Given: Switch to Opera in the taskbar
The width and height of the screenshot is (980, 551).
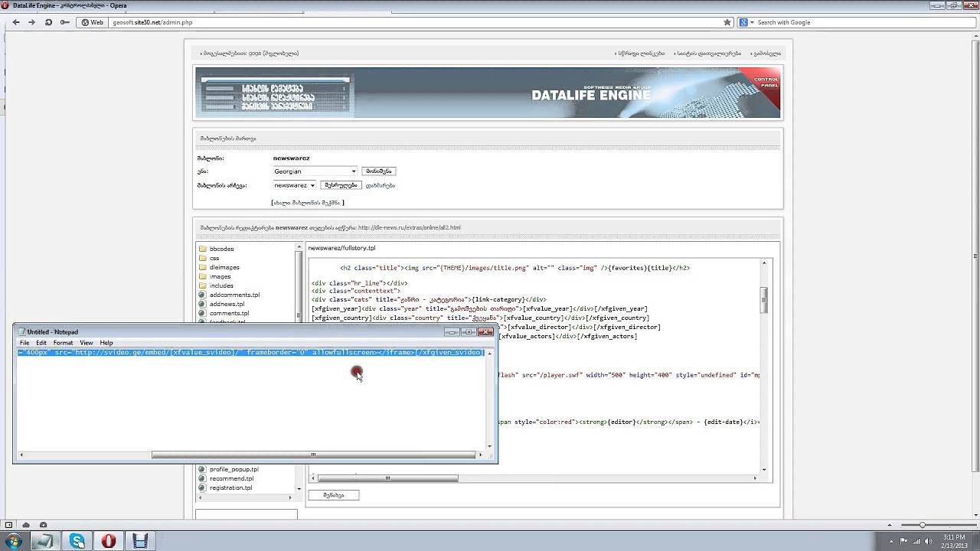Looking at the screenshot, I should [x=109, y=541].
